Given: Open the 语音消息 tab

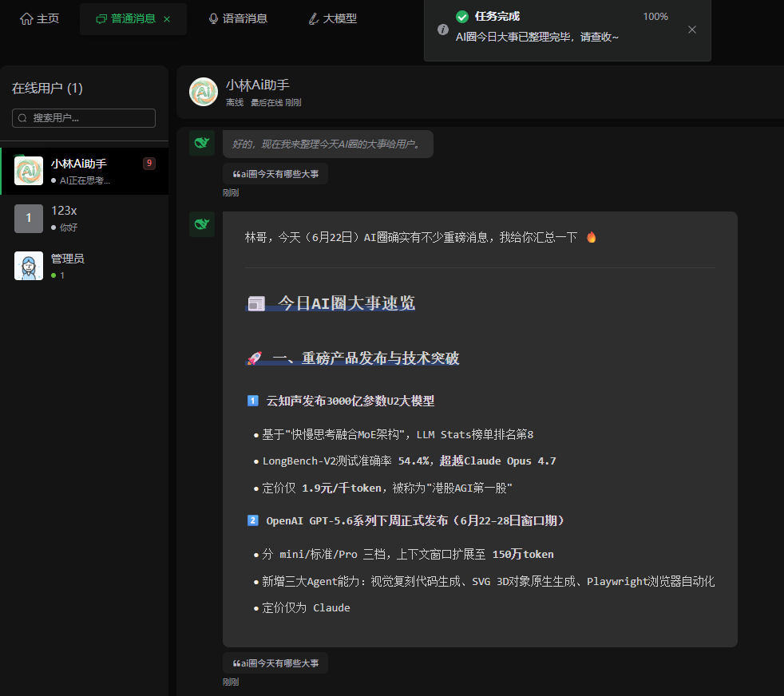Looking at the screenshot, I should tap(238, 18).
